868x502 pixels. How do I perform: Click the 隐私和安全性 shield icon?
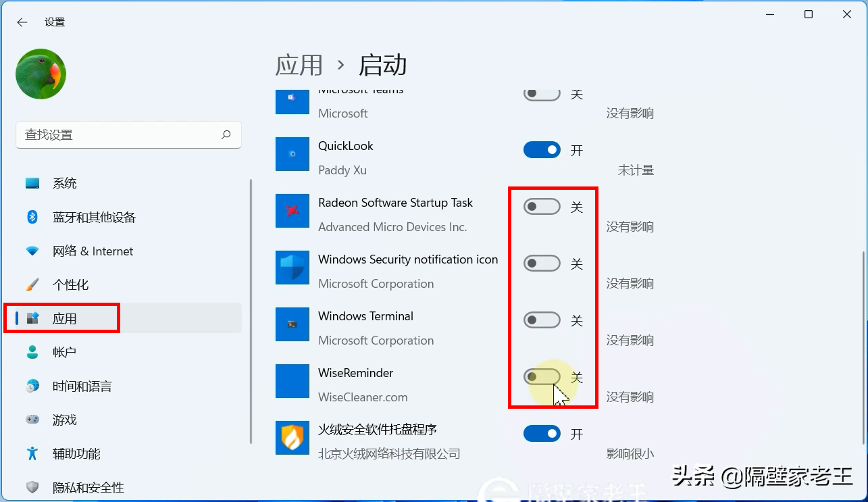(32, 487)
